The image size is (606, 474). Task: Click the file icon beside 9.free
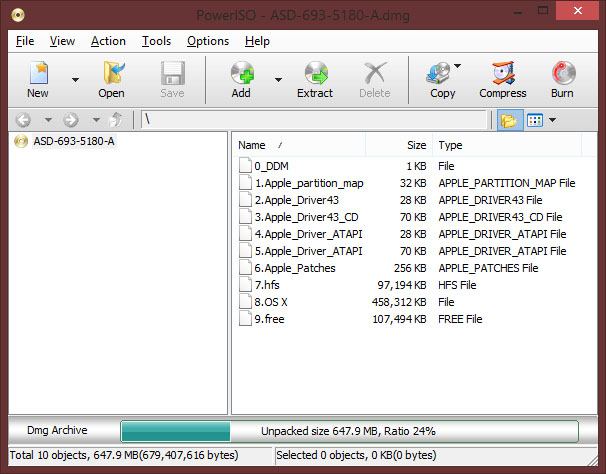pos(245,319)
